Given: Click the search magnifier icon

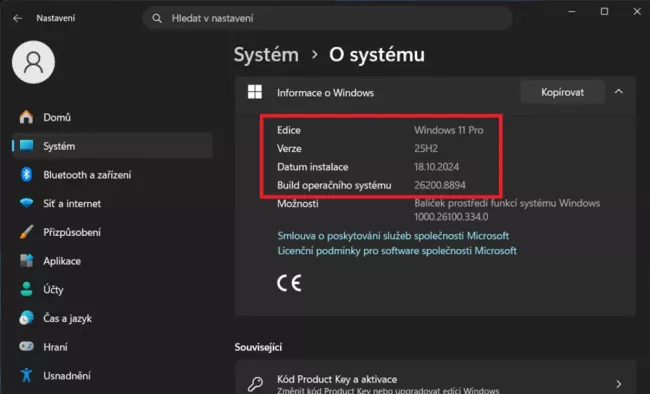Looking at the screenshot, I should [157, 18].
